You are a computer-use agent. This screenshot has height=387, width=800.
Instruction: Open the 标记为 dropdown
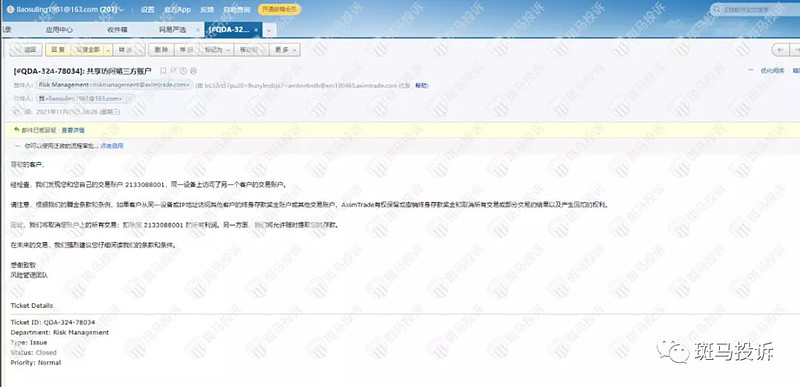click(x=217, y=49)
